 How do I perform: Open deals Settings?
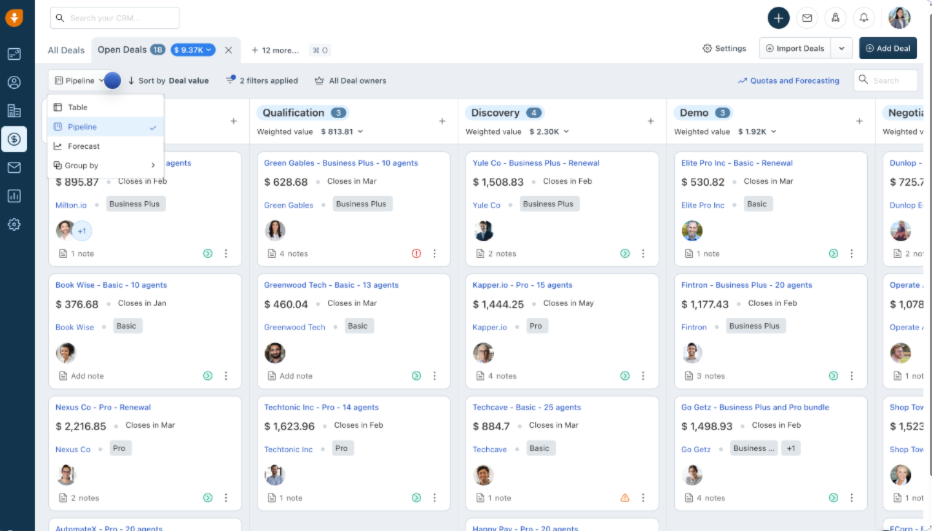724,48
